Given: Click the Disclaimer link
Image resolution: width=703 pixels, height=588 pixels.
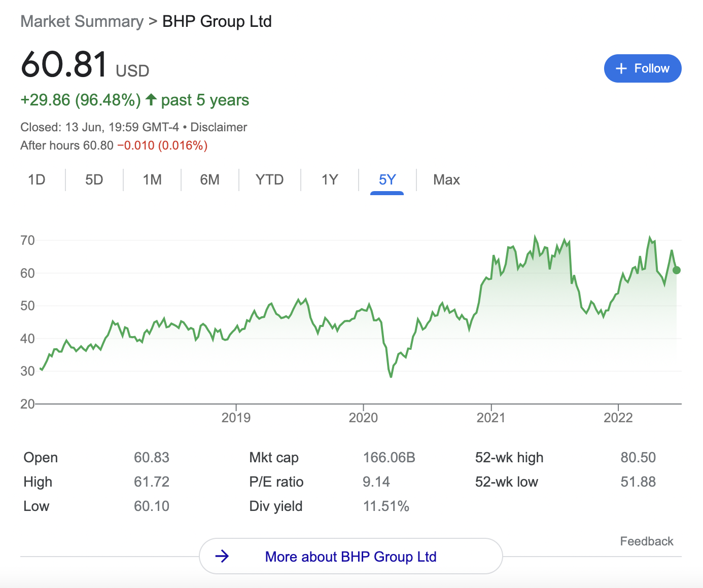Looking at the screenshot, I should point(219,127).
